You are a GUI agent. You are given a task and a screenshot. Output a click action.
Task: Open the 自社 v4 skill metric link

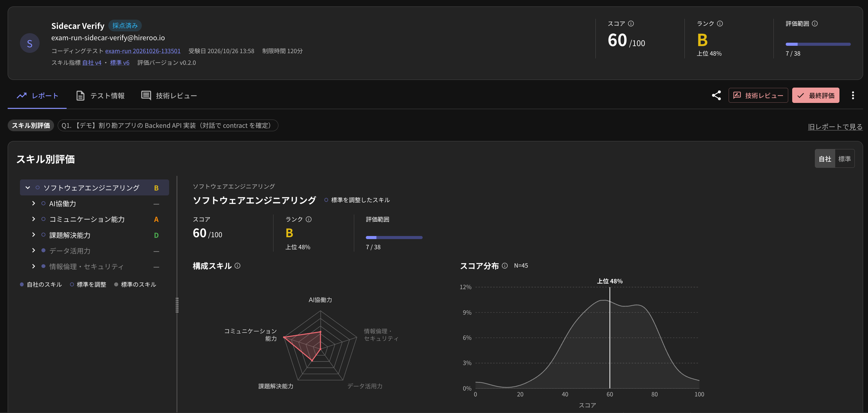click(x=92, y=63)
